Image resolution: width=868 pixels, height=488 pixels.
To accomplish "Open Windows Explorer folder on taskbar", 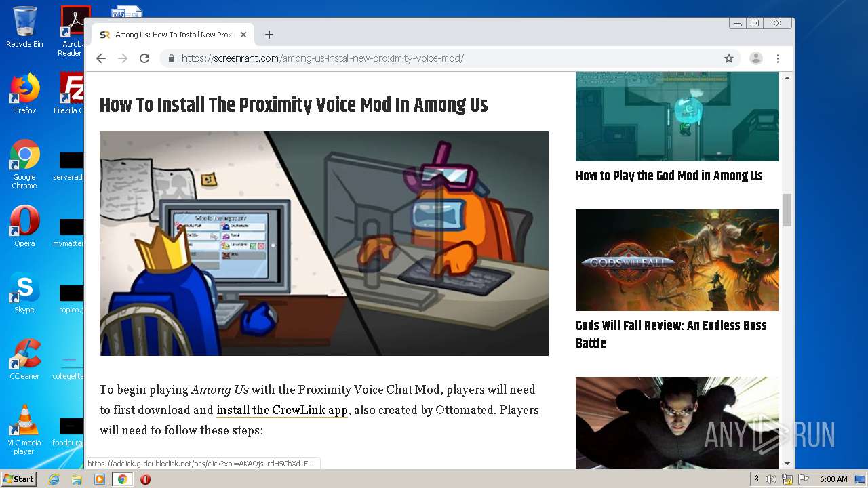I will 77,479.
